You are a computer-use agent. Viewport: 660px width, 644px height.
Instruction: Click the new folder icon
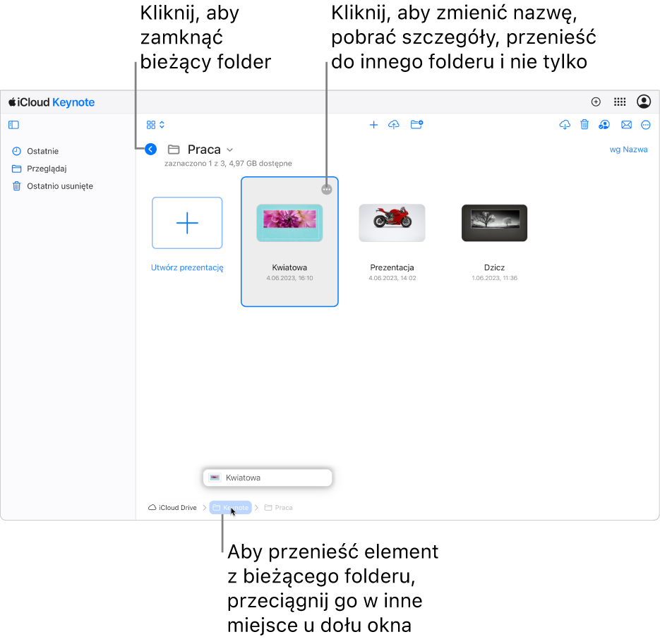[x=416, y=125]
